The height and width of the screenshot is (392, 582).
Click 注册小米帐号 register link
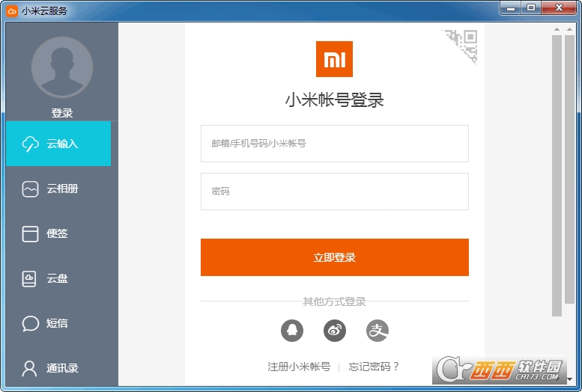tap(299, 367)
